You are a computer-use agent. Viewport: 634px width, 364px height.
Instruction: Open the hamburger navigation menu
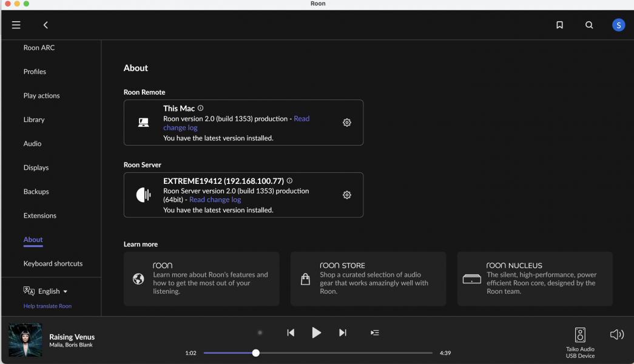pyautogui.click(x=16, y=25)
